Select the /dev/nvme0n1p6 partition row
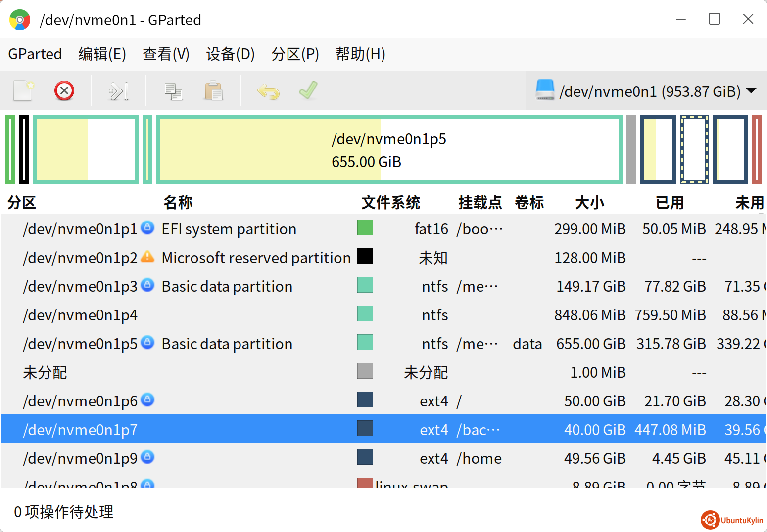The width and height of the screenshot is (767, 532). [x=383, y=401]
